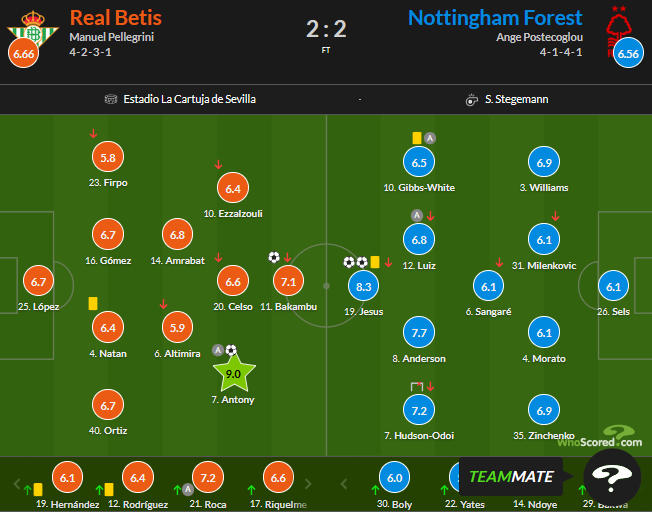Click the Real Betis club crest
Viewport: 652px width, 512px height.
coord(27,26)
